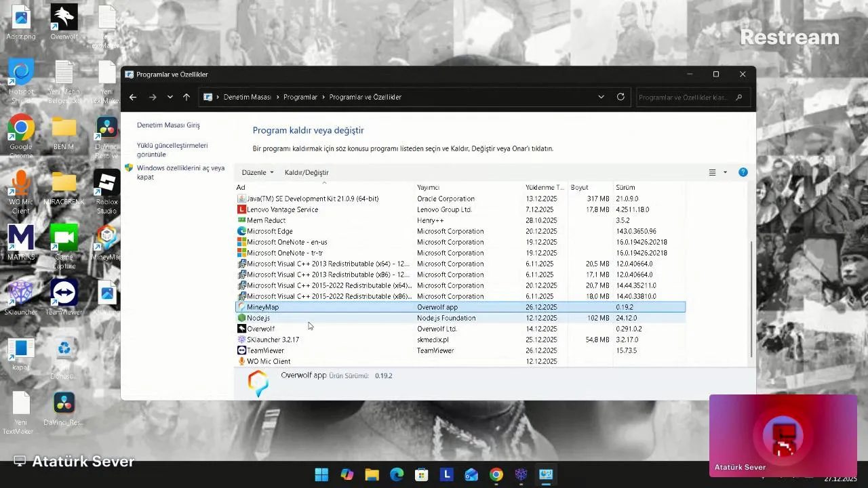Select Mem Reduct program row
The height and width of the screenshot is (488, 868).
(460, 220)
